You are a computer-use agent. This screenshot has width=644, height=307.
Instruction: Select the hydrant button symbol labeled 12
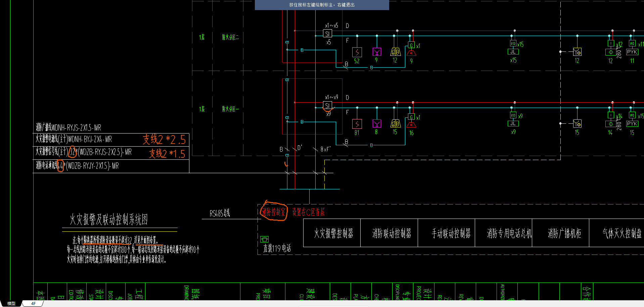click(x=577, y=52)
